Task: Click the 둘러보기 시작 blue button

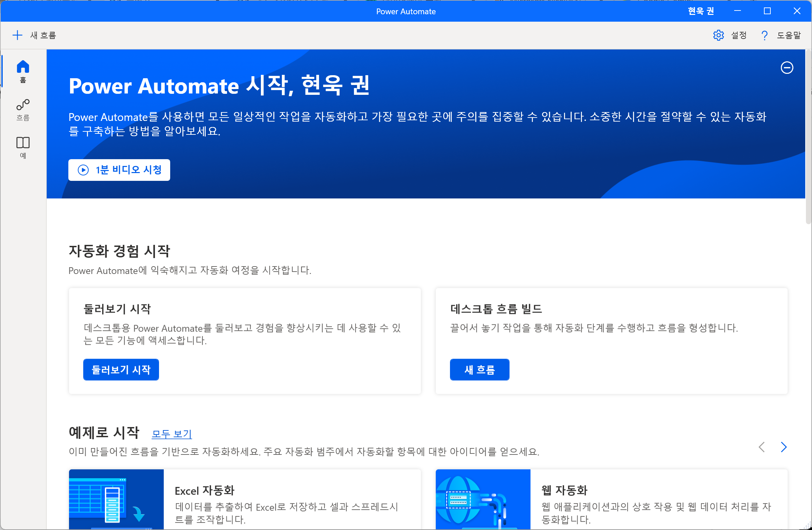Action: [x=121, y=369]
